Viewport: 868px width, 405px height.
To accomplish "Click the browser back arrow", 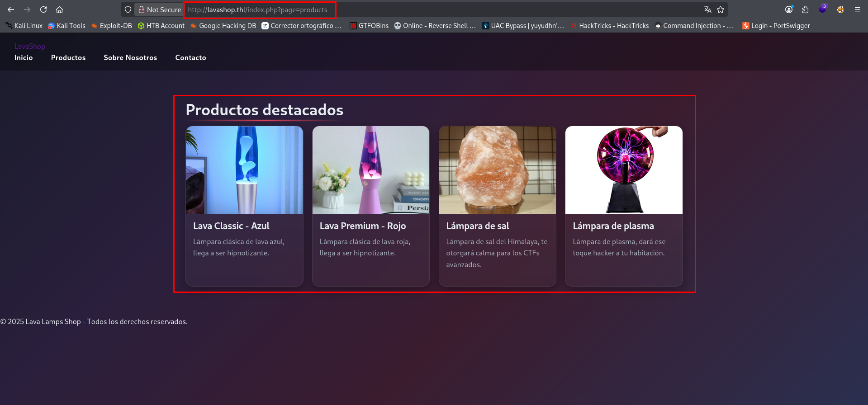I will click(11, 9).
